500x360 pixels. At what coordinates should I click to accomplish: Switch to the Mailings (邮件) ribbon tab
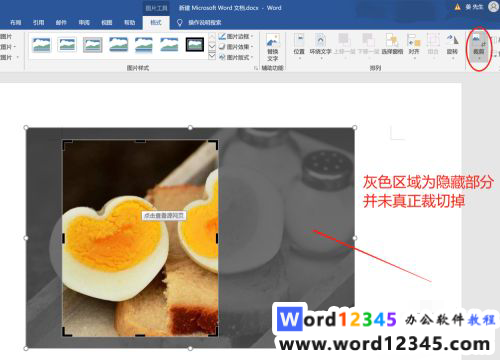(x=61, y=22)
